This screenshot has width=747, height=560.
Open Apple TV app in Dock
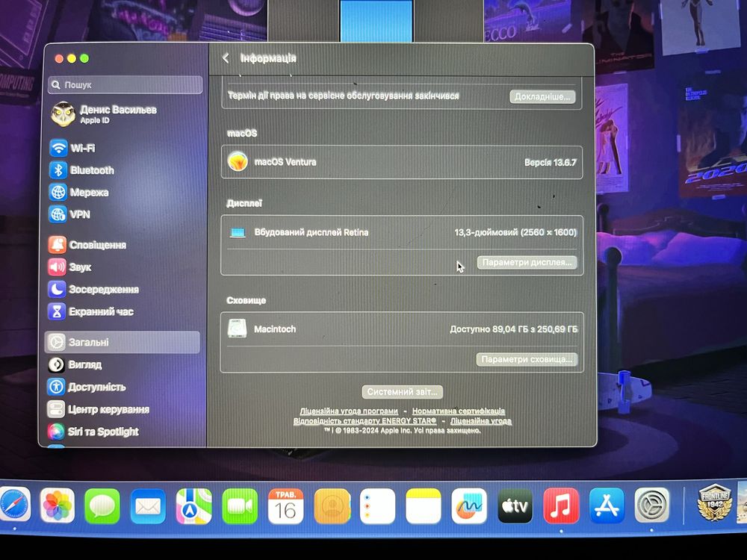pos(515,505)
